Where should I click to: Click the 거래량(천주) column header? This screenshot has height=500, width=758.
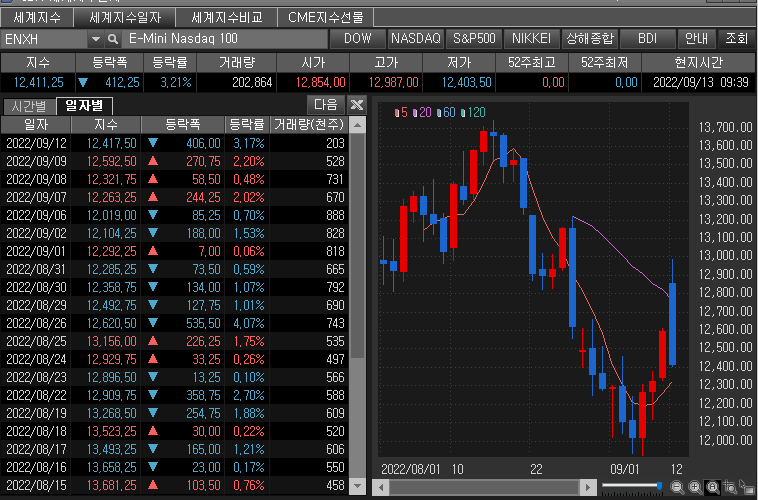click(x=309, y=125)
